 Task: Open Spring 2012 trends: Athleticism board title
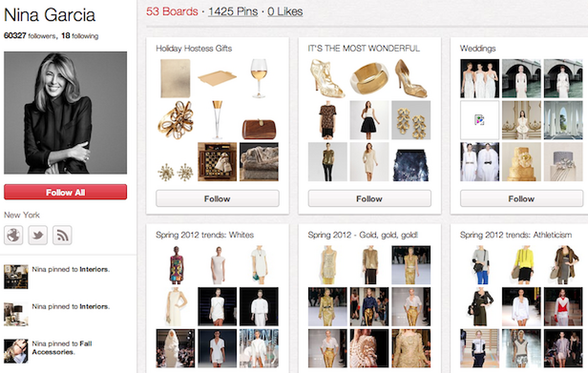516,235
